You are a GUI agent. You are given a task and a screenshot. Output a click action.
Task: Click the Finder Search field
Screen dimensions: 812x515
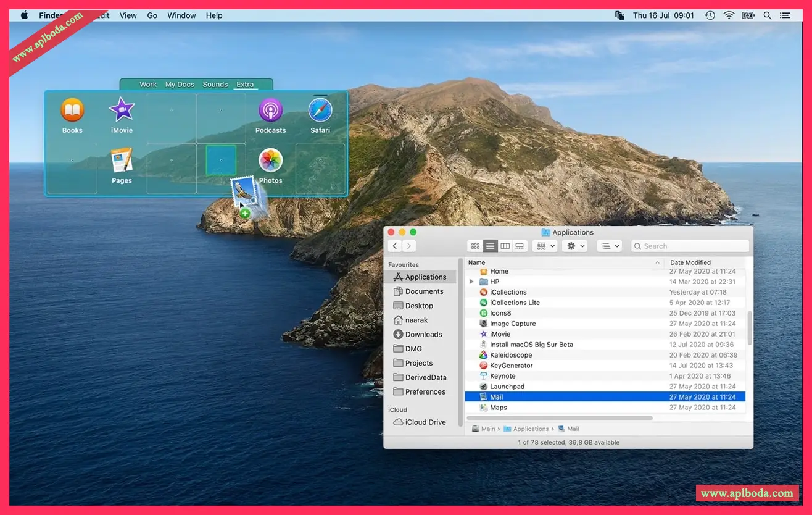(x=690, y=246)
